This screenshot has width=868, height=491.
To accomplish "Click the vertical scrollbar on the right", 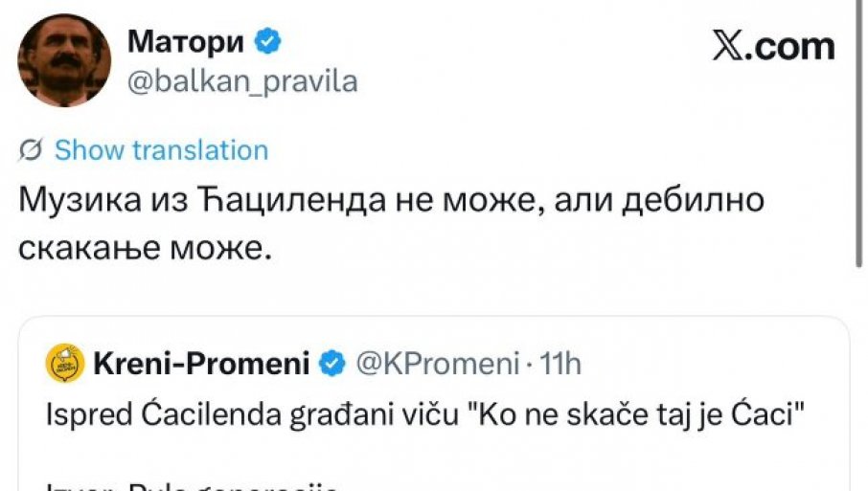I will tap(857, 134).
